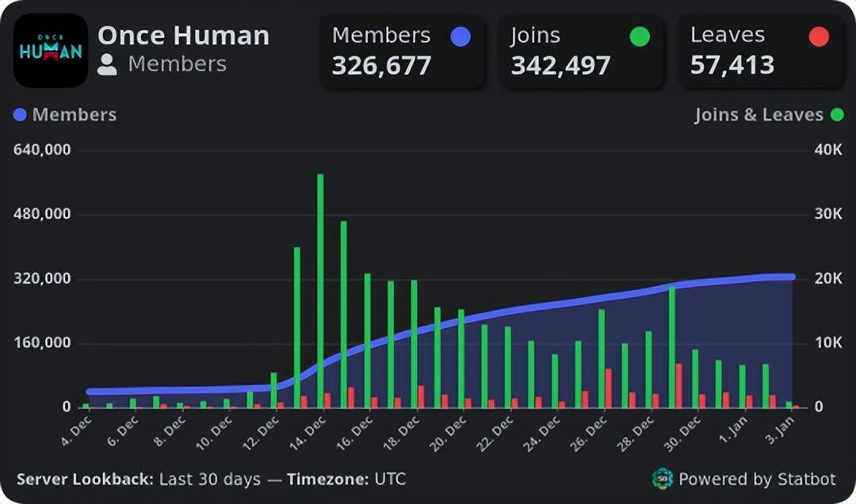Click the Statbot logo icon
Screen dimensions: 856x504
662,479
